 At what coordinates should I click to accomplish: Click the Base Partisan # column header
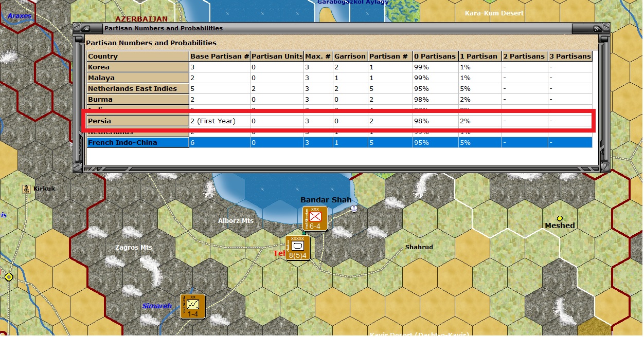(x=220, y=57)
